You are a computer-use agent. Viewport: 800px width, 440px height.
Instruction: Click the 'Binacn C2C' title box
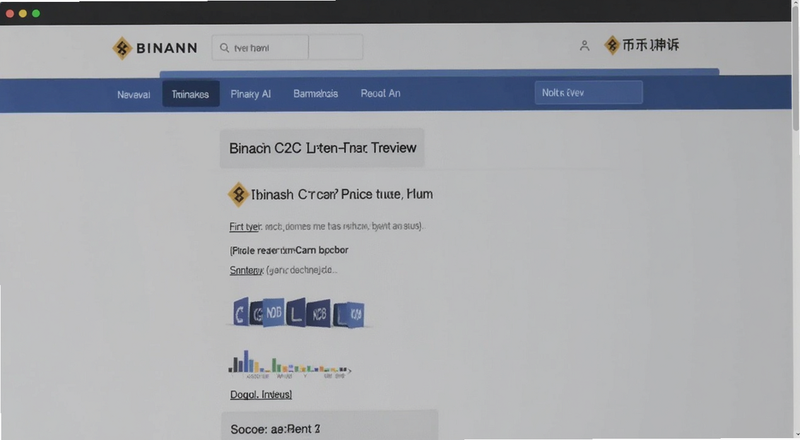[322, 148]
